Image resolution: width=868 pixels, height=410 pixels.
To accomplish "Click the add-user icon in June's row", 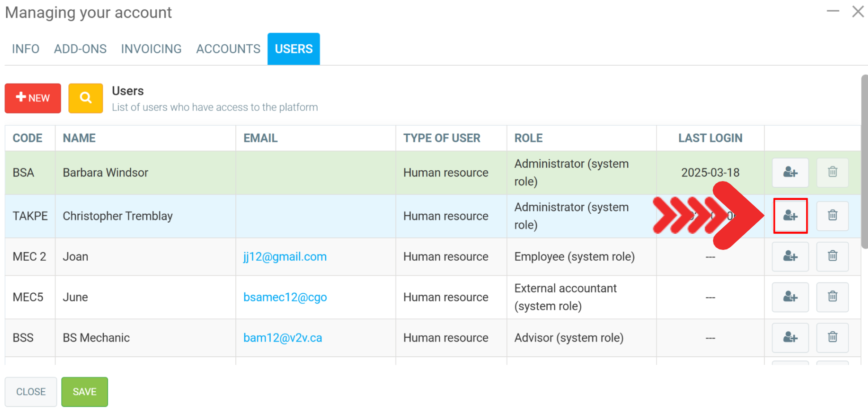I will 790,297.
